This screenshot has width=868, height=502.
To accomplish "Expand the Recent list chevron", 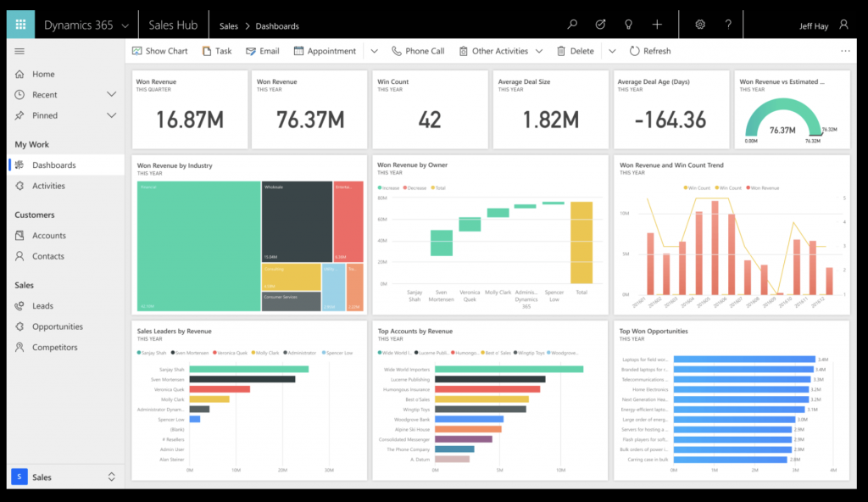I will [x=111, y=95].
